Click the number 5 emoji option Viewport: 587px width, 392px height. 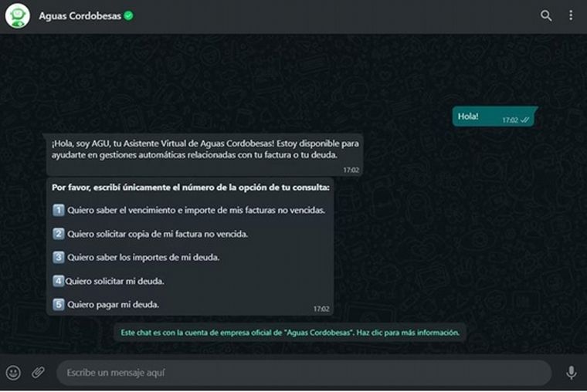coord(59,305)
